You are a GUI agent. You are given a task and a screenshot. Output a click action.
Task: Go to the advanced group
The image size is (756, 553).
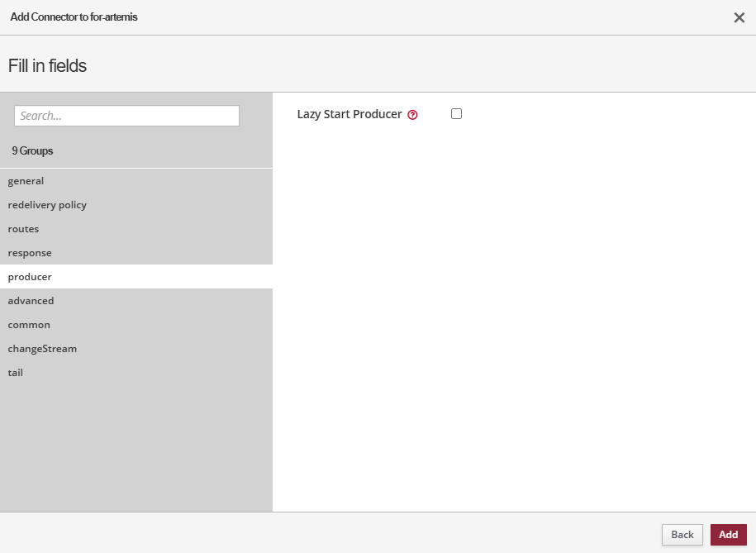pos(31,301)
